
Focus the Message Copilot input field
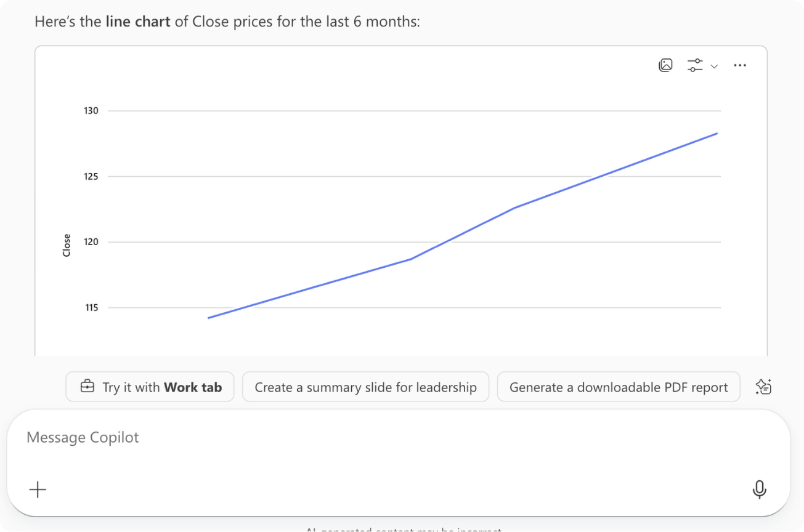(x=370, y=438)
